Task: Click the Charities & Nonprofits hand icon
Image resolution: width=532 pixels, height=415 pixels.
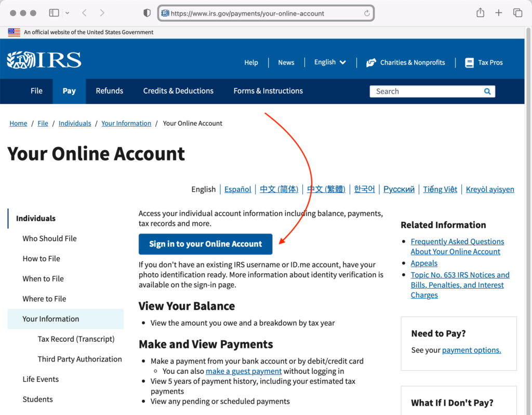Action: point(371,62)
